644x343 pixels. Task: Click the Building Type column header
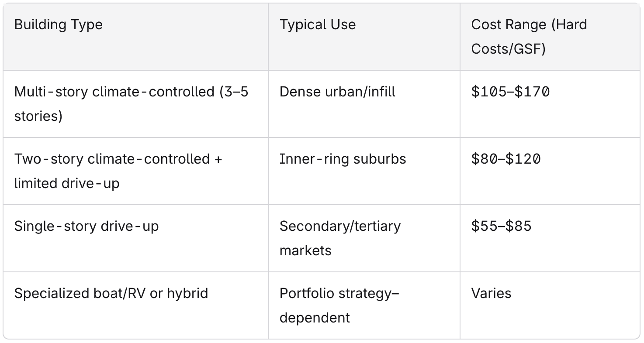click(136, 37)
